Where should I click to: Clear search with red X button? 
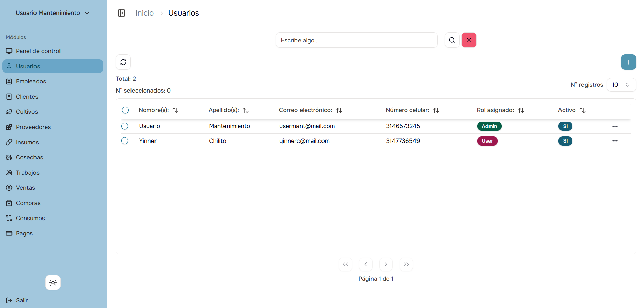(x=469, y=40)
